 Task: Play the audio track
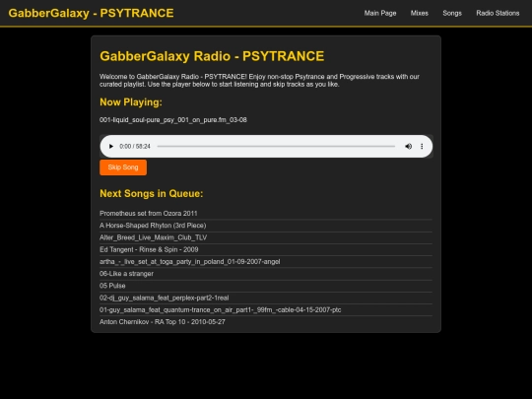(x=111, y=146)
